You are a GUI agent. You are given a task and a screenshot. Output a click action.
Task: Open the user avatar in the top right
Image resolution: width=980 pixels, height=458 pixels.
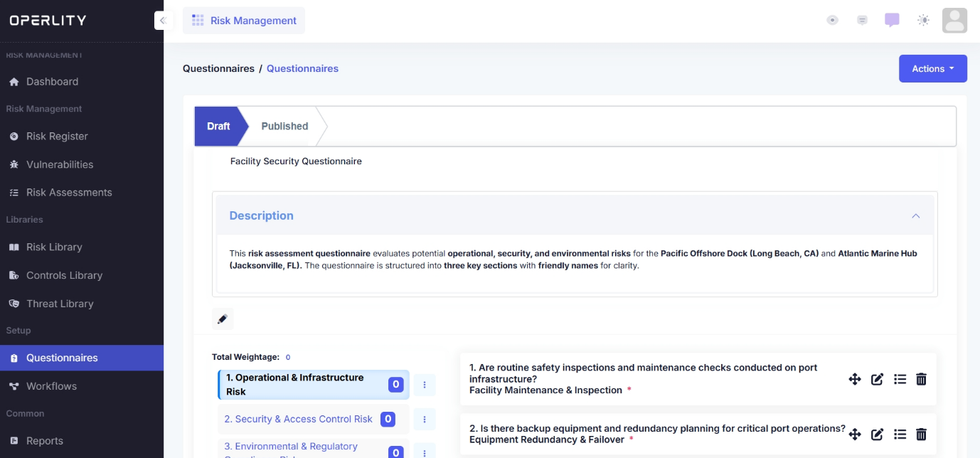click(954, 20)
